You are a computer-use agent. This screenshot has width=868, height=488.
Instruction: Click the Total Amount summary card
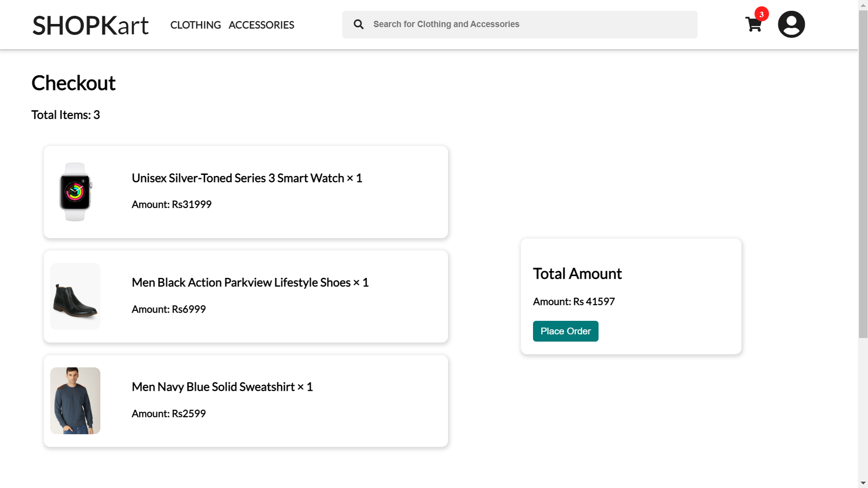pos(630,296)
